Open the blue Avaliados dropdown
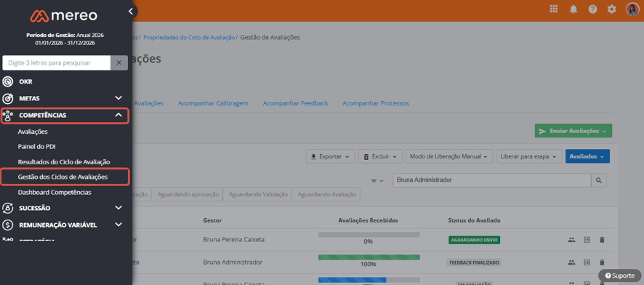 [x=587, y=156]
